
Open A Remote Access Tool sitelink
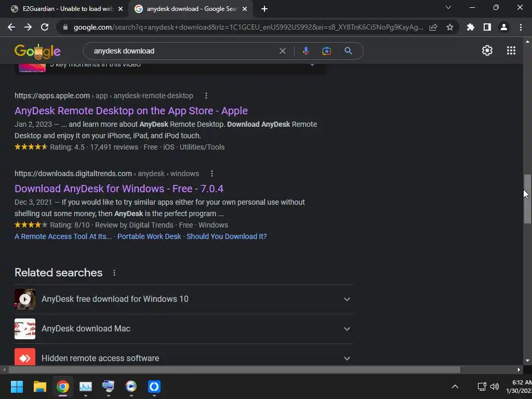[x=63, y=236]
